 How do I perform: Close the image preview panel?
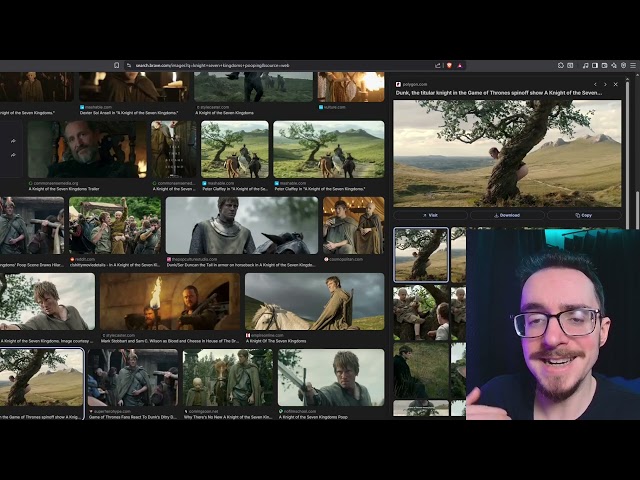[616, 84]
